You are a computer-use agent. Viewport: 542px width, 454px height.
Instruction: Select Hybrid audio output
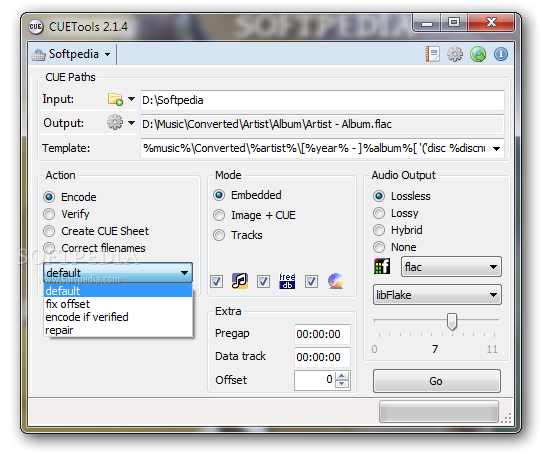[398, 230]
